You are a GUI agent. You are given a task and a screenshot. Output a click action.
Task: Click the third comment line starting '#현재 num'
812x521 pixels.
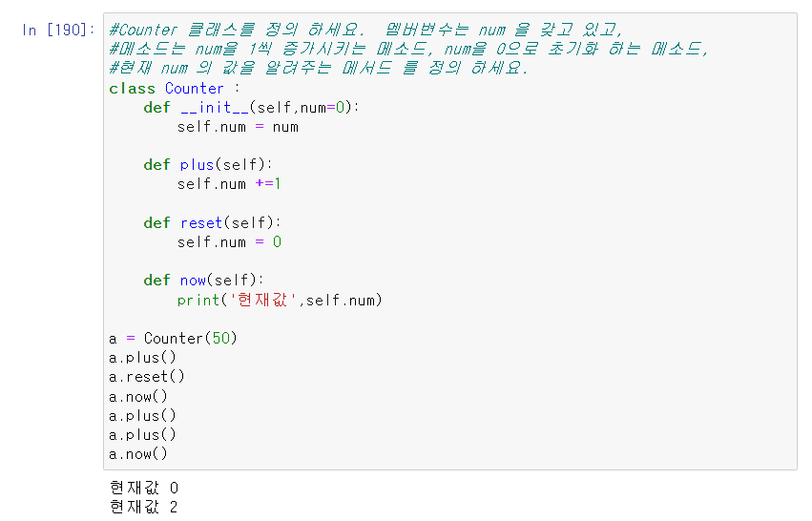[319, 68]
